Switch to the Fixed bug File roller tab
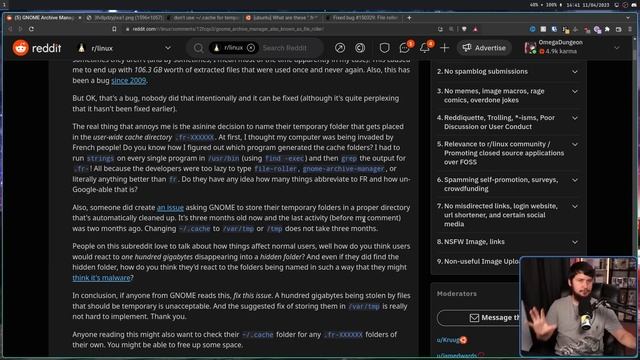640x360 pixels. pyautogui.click(x=363, y=18)
